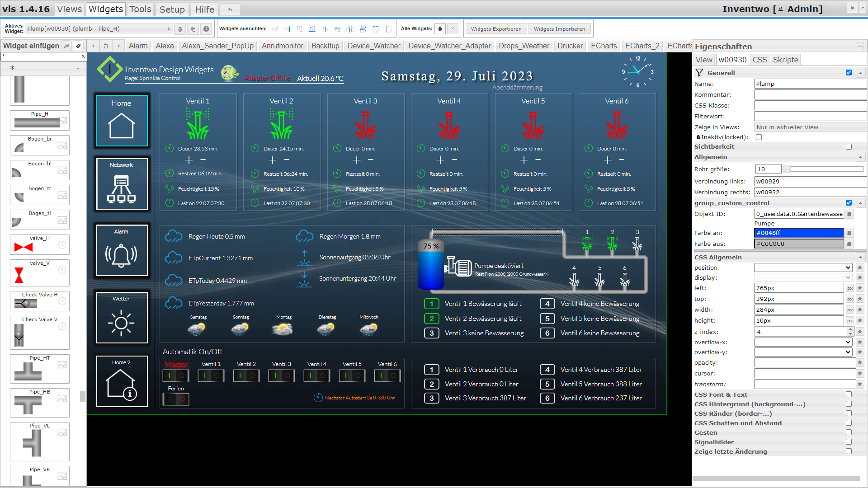Click the Widgets Exportieren button
Image resolution: width=868 pixels, height=488 pixels.
coord(495,28)
